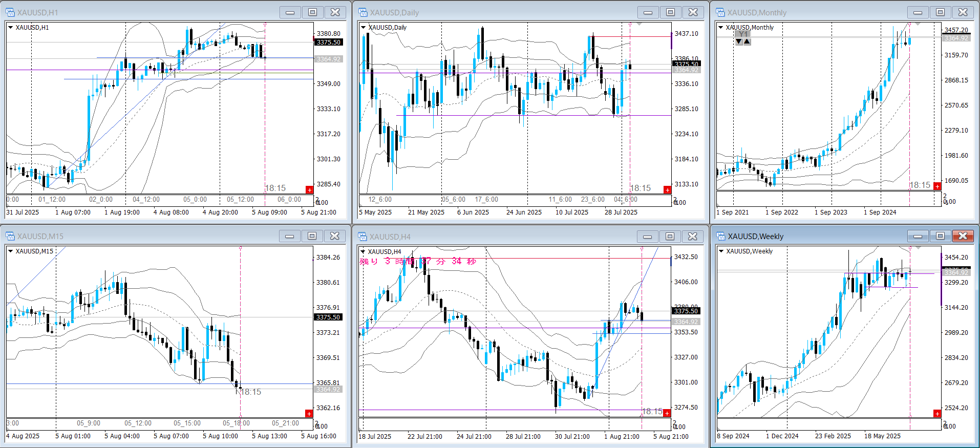Select the grey 3364.92 label in H1 chart
Image resolution: width=980 pixels, height=448 pixels.
coord(328,59)
